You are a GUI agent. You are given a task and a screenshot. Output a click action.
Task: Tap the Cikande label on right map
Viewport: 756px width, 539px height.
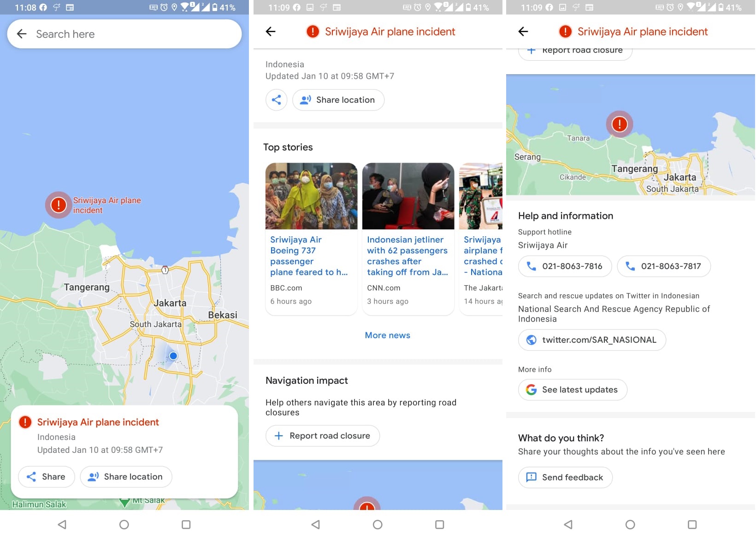point(573,177)
